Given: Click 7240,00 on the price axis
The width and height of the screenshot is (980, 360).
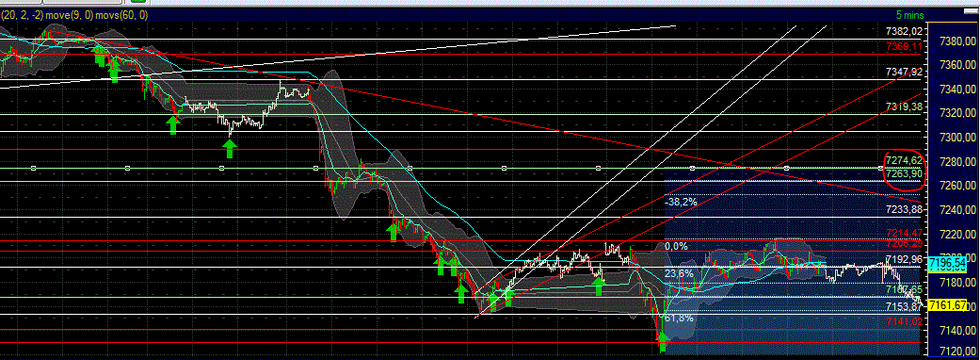Looking at the screenshot, I should pyautogui.click(x=958, y=210).
